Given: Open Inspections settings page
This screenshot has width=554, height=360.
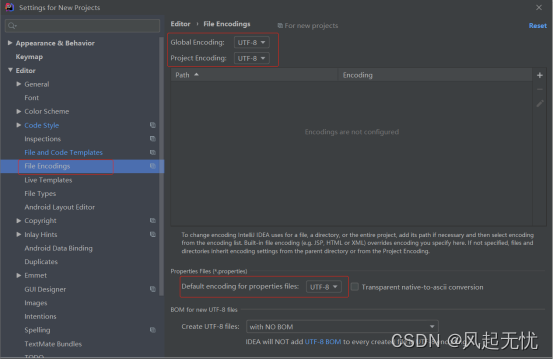Looking at the screenshot, I should (x=42, y=139).
